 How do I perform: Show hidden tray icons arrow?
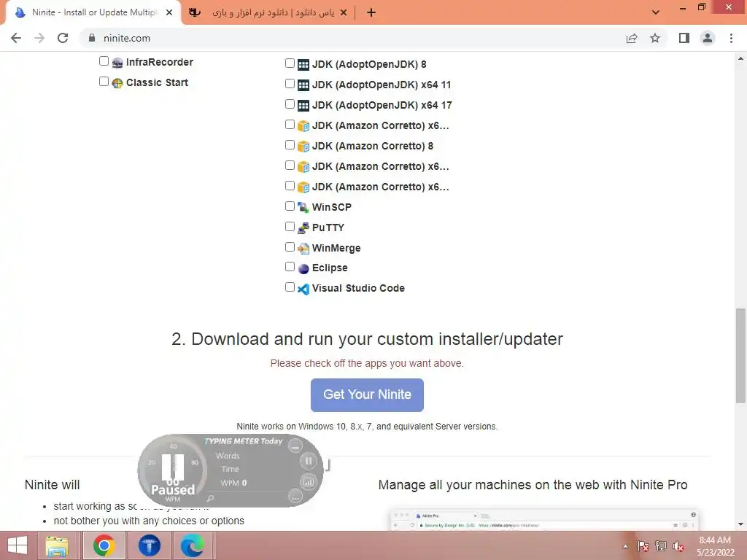coord(625,546)
